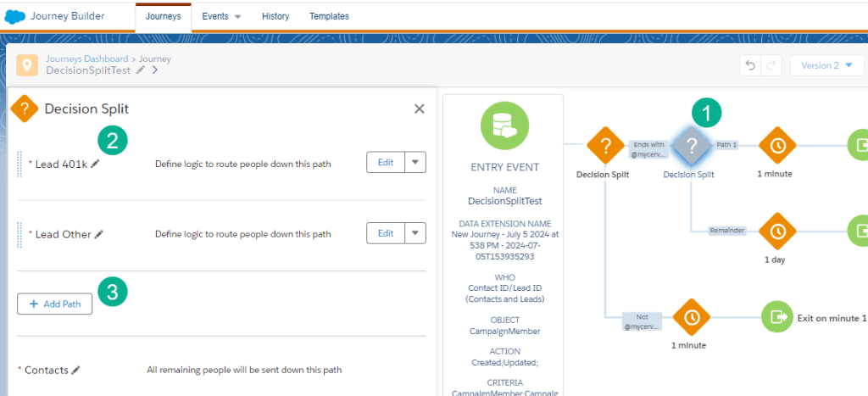Open the Events tab menu

221,16
